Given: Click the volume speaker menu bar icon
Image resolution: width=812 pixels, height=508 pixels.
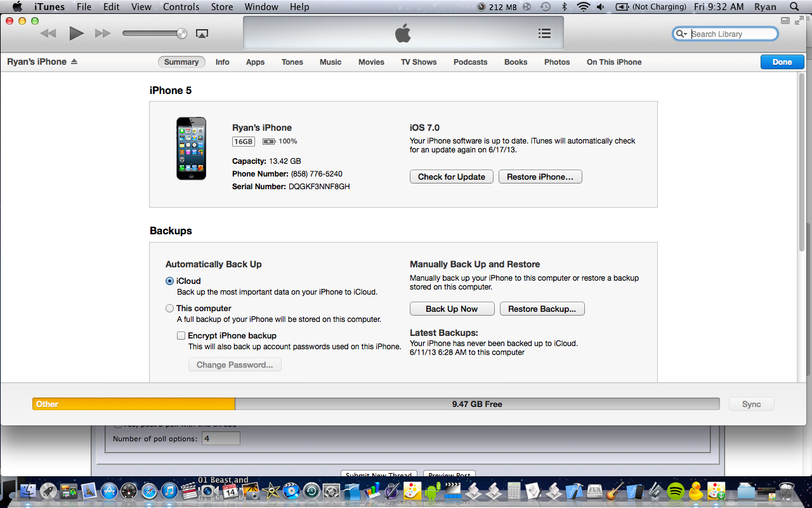Looking at the screenshot, I should click(x=601, y=7).
